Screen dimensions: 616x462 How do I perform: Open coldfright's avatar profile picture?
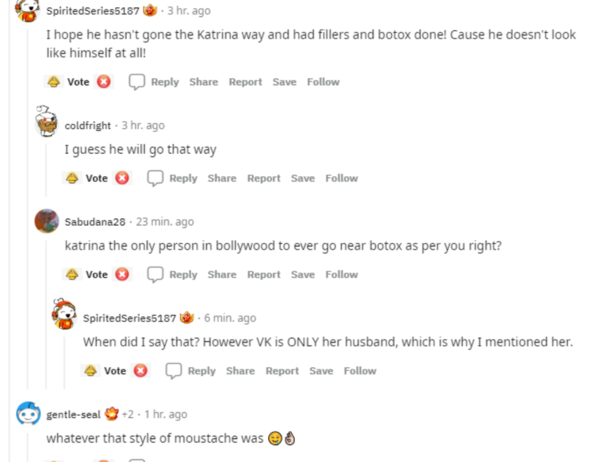coord(46,123)
